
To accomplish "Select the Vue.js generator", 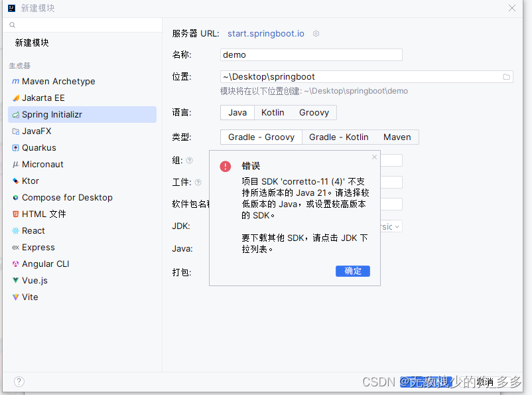I will point(82,281).
